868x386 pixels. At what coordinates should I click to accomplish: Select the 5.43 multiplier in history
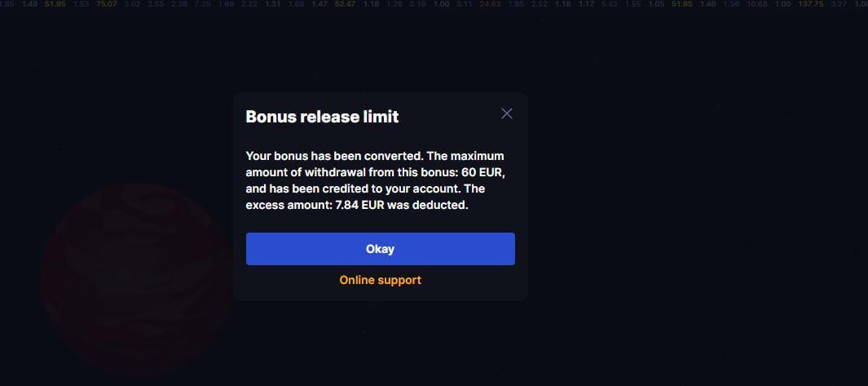tap(608, 4)
